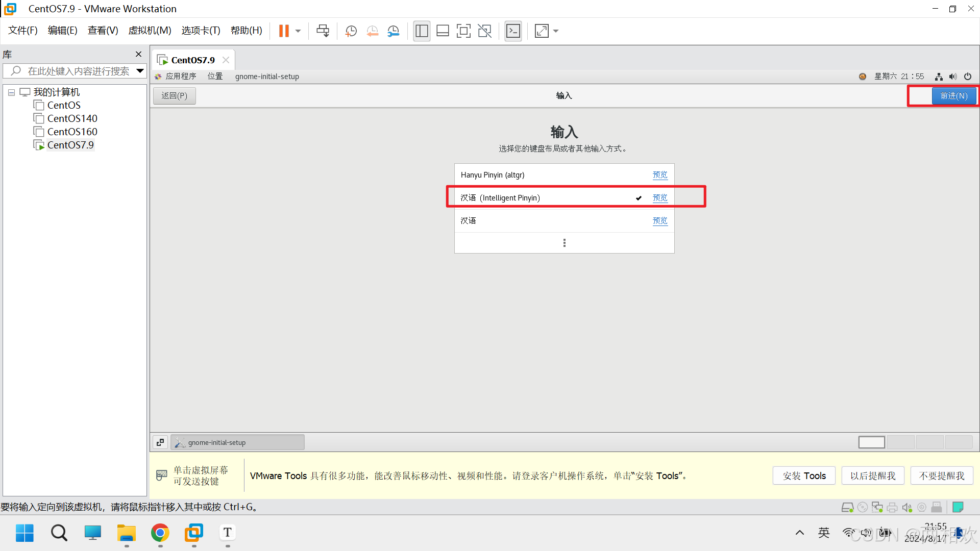Viewport: 980px width, 551px height.
Task: Open the console view icon
Action: click(513, 31)
